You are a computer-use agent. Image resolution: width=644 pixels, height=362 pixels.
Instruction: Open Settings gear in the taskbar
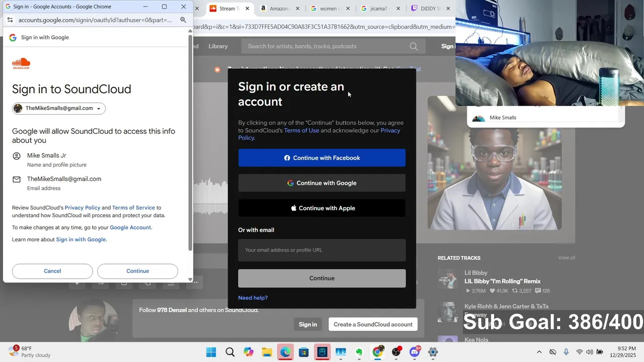pos(433,352)
